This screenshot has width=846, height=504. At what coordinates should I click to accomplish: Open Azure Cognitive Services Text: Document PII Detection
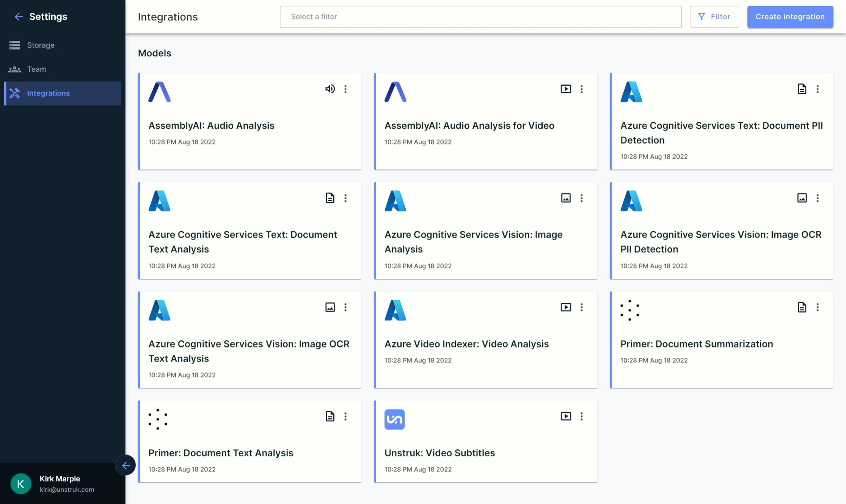pyautogui.click(x=722, y=133)
